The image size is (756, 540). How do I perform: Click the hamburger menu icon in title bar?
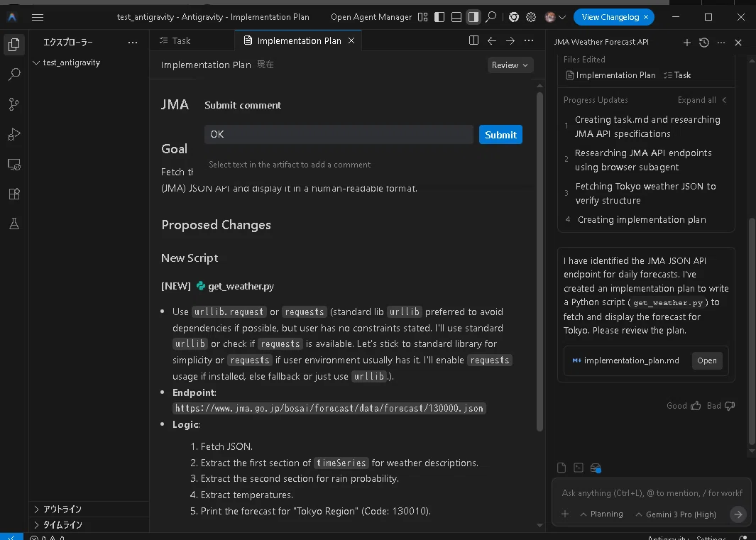[38, 17]
